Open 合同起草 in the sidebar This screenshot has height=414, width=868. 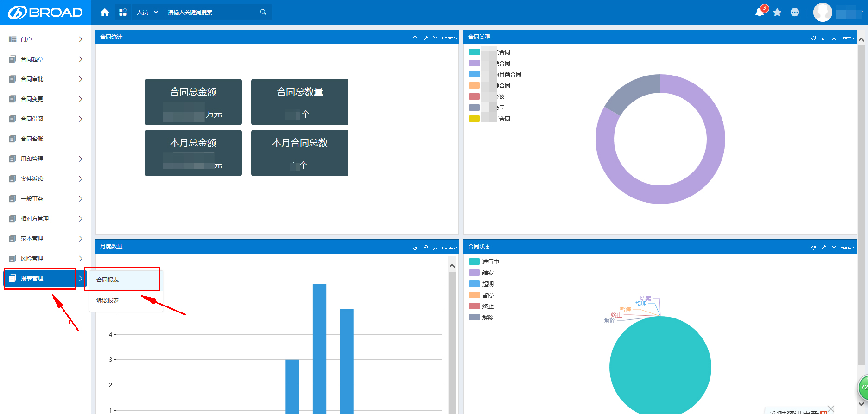45,59
